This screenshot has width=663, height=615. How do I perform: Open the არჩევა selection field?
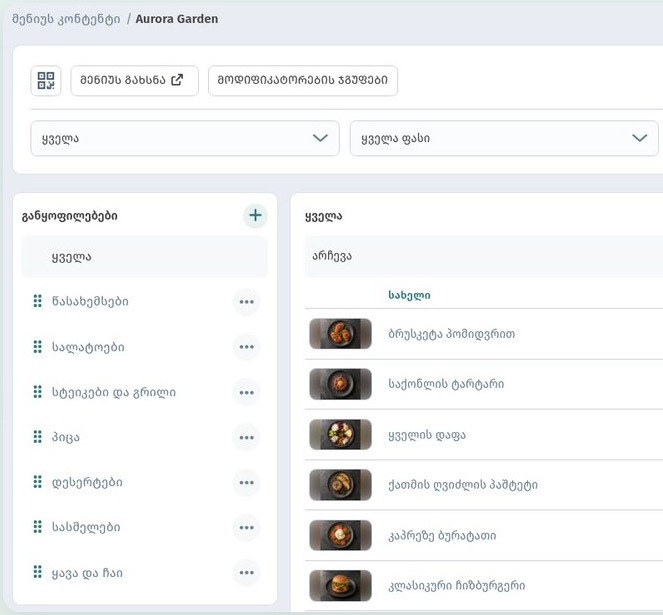pos(484,256)
